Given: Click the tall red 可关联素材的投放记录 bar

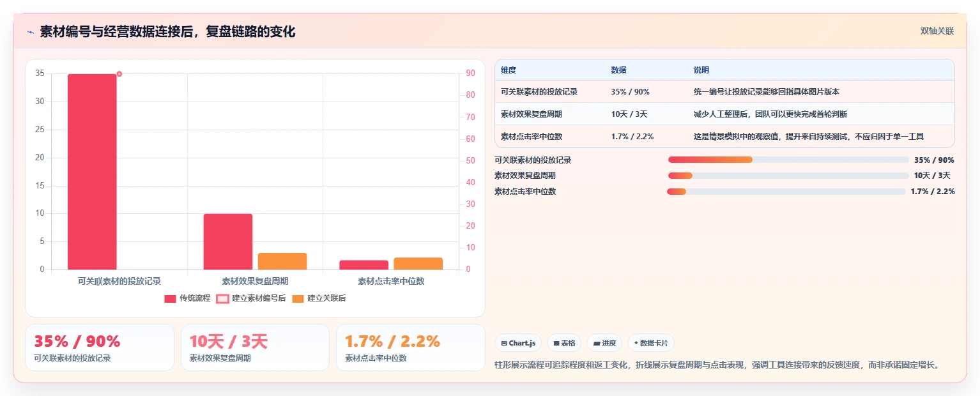Looking at the screenshot, I should (x=92, y=172).
